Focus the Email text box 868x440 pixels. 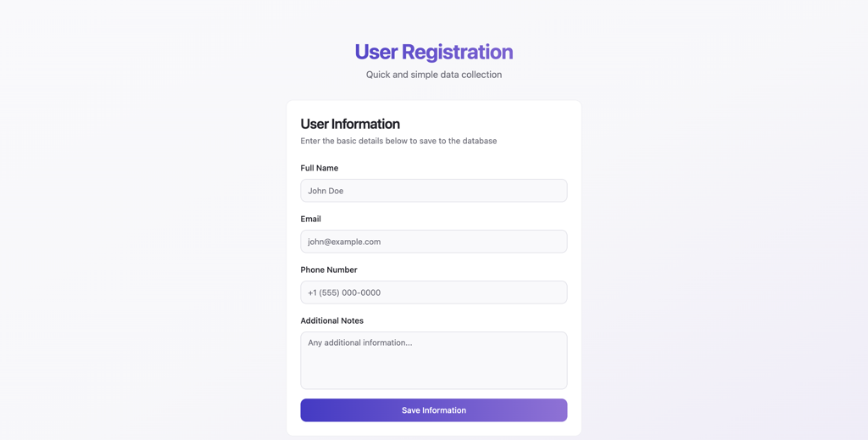coord(433,242)
